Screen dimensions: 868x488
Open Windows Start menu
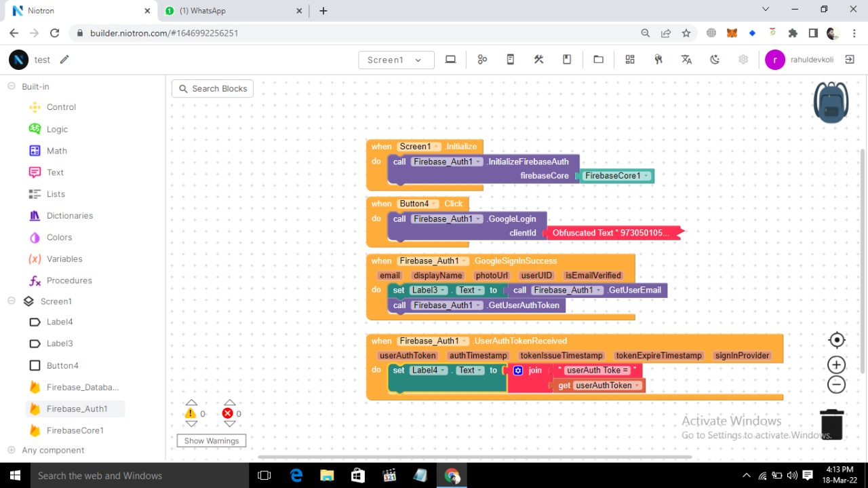point(14,475)
